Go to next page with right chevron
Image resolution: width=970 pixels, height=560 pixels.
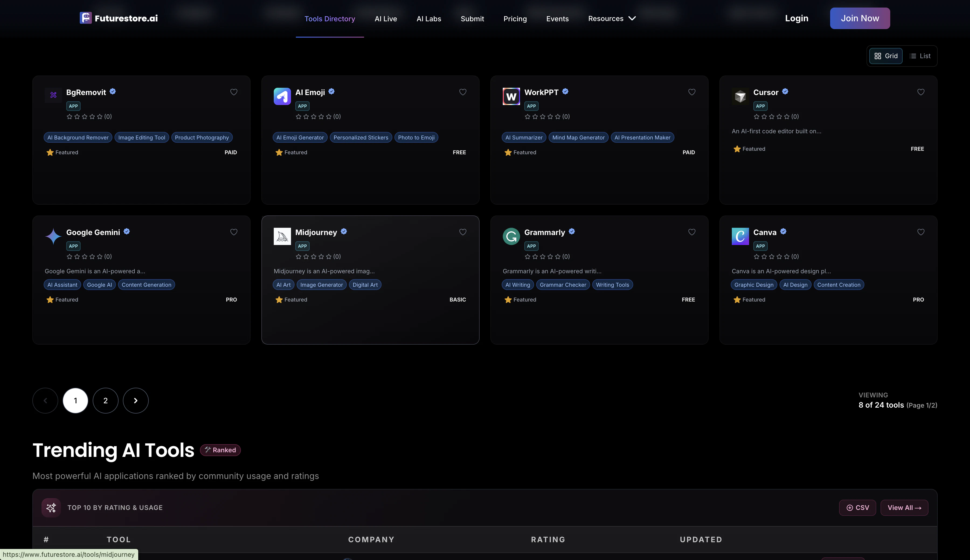[x=136, y=400]
